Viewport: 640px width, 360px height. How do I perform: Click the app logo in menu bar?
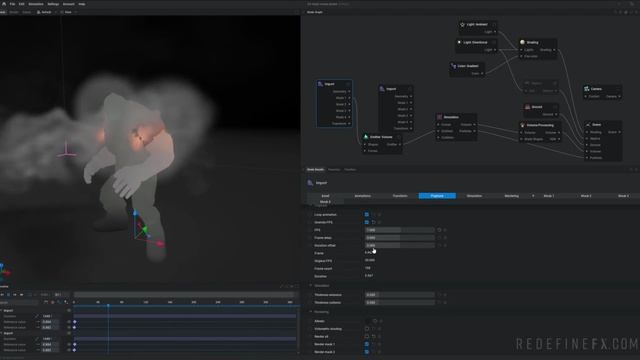coord(4,4)
